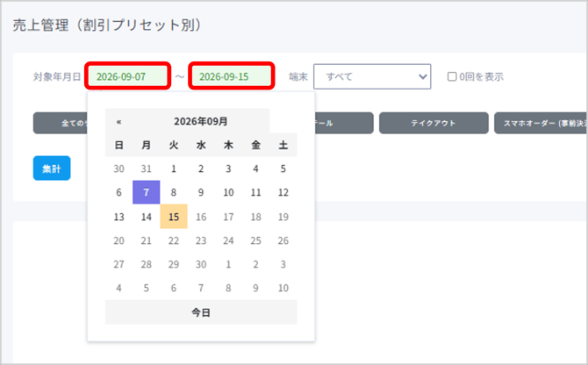Open the 端末 すべて dropdown
This screenshot has width=588, height=365.
click(x=372, y=76)
